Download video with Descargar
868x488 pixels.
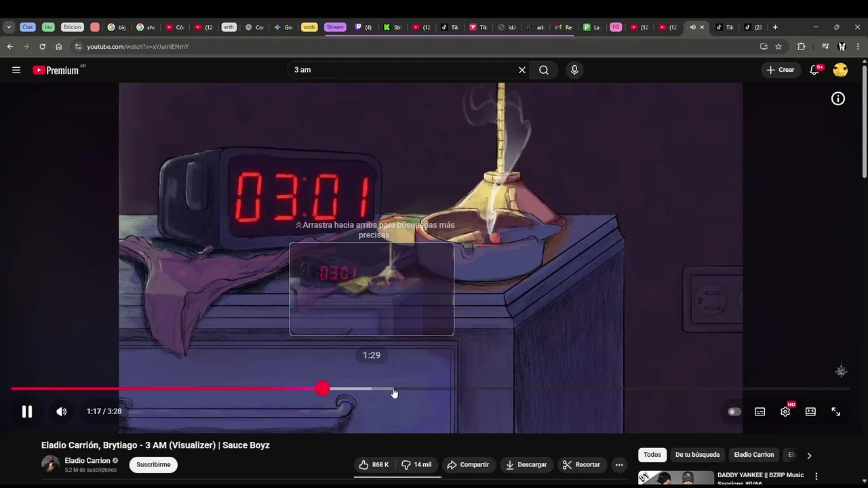coord(526,465)
